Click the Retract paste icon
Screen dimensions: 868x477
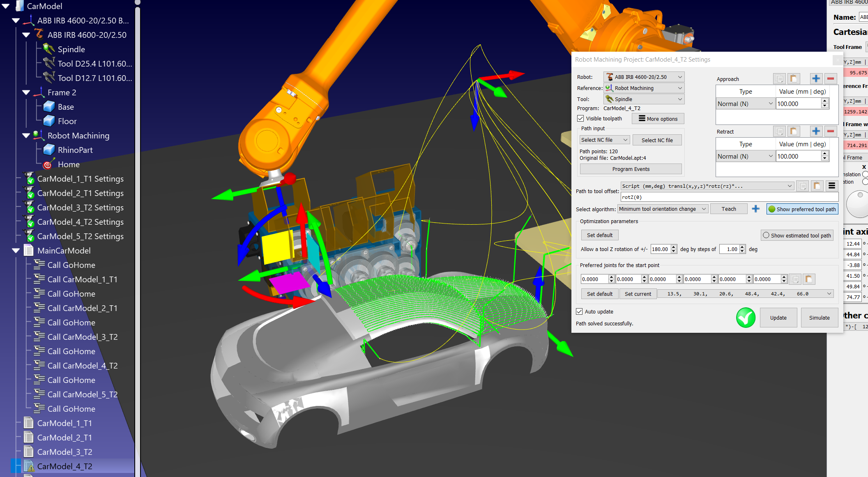pos(793,131)
